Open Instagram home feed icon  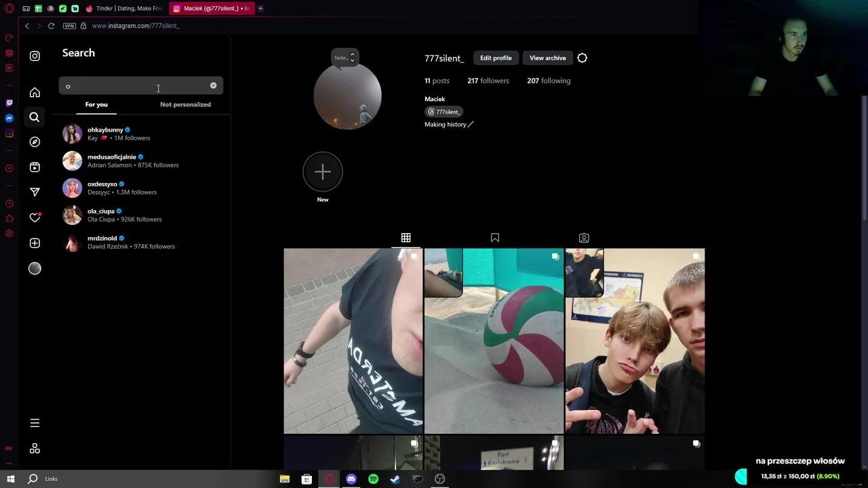click(35, 92)
